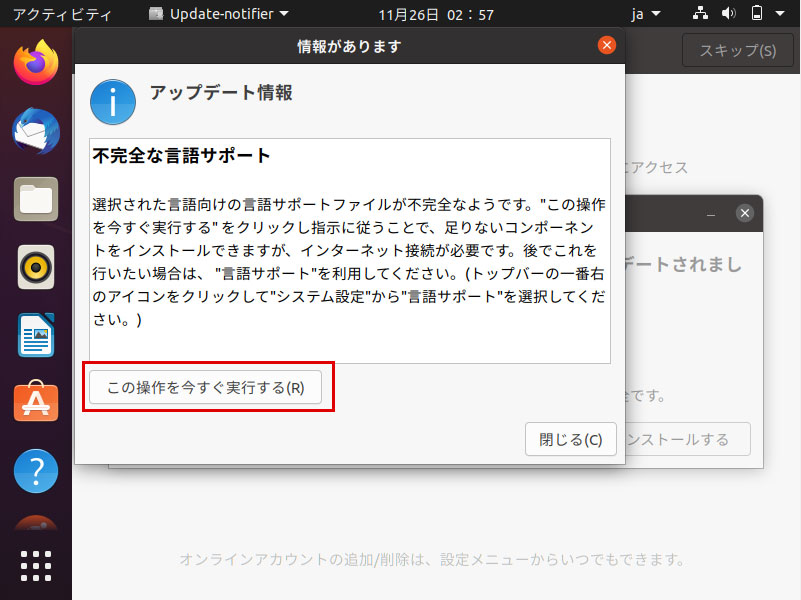801x600 pixels.
Task: Open the アクティビティ overview
Action: [x=62, y=14]
